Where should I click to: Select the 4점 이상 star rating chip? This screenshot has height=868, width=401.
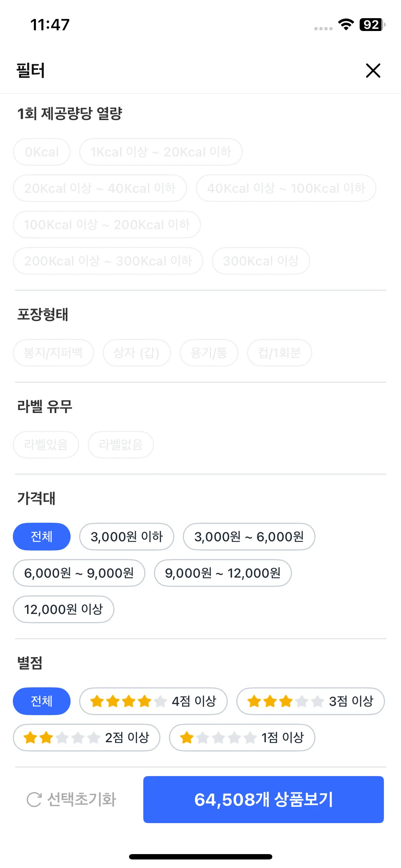pyautogui.click(x=153, y=701)
